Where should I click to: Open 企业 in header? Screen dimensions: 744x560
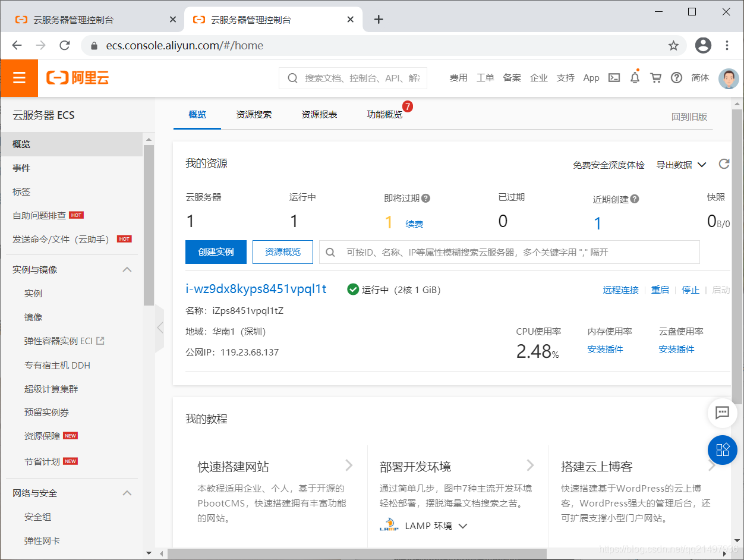click(x=538, y=78)
